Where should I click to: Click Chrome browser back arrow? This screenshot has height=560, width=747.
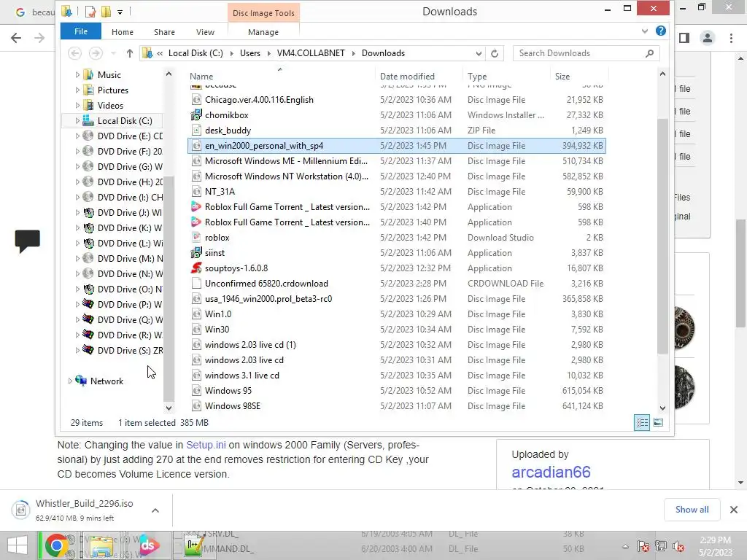16,38
